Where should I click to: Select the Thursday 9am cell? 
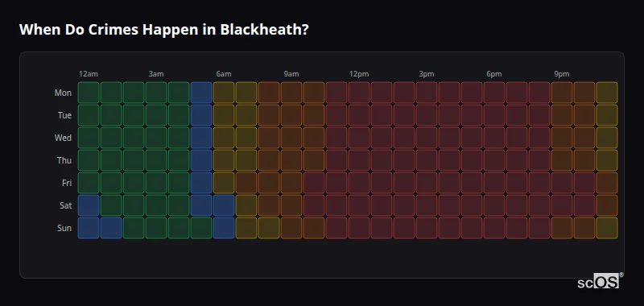pyautogui.click(x=291, y=160)
